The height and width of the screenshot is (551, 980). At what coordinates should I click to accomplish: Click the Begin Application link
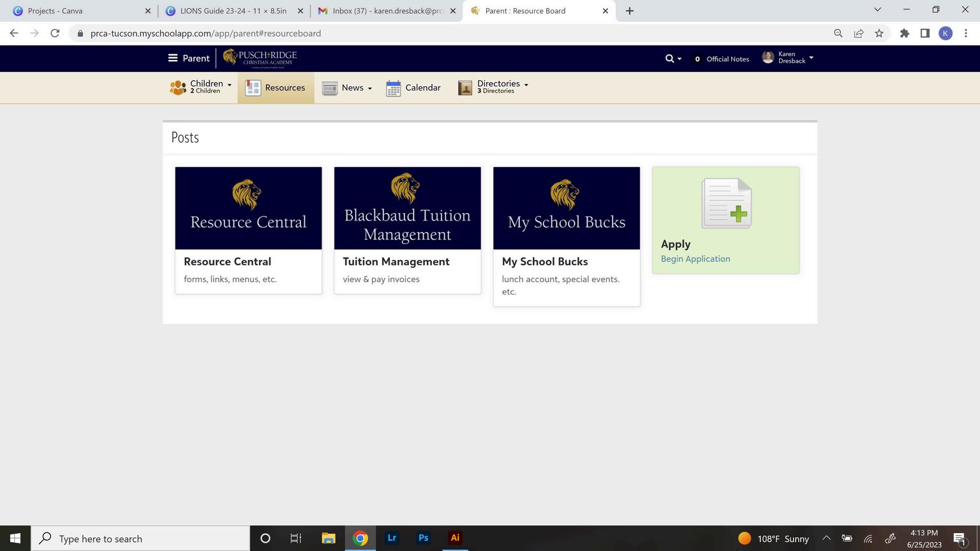coord(695,259)
